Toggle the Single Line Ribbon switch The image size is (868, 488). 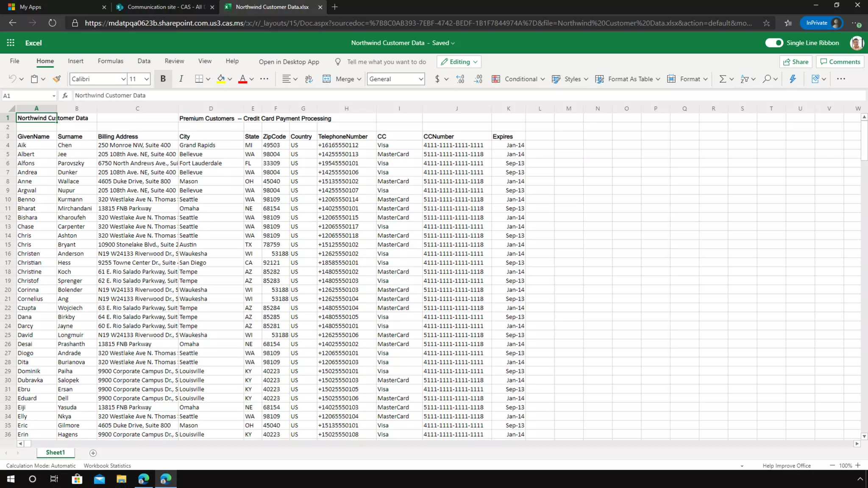tap(774, 43)
